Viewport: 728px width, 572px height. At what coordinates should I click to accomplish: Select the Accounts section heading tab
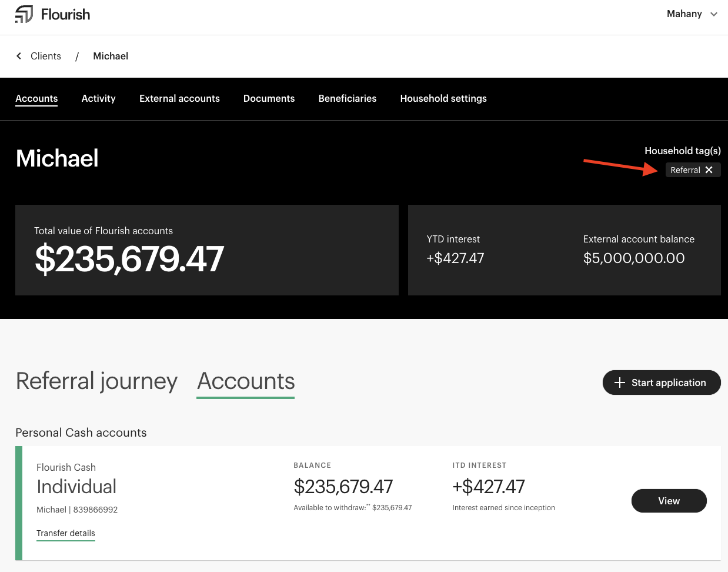tap(246, 381)
